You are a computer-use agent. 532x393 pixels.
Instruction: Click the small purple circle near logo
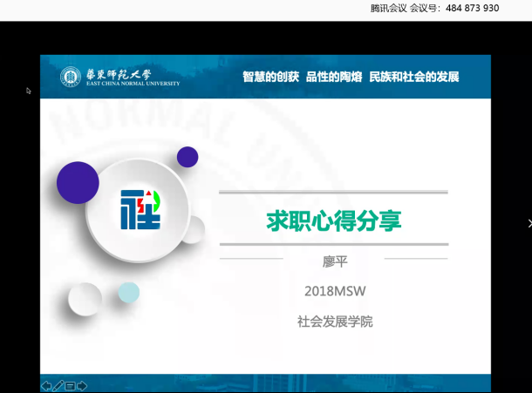coord(188,157)
